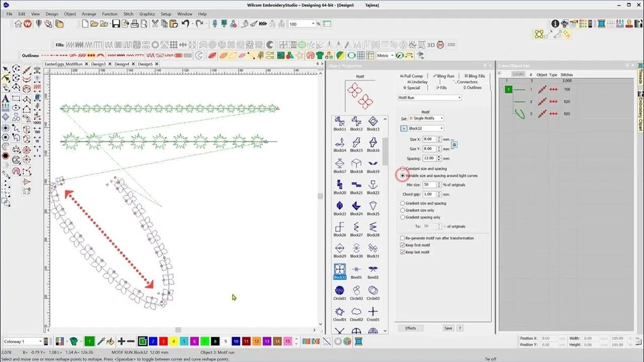Choose the Circle02 motif pattern
The image size is (644, 362).
(356, 292)
